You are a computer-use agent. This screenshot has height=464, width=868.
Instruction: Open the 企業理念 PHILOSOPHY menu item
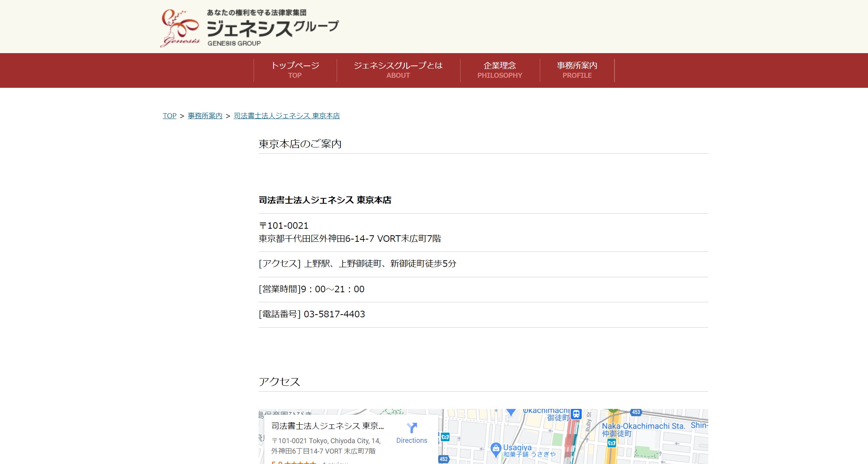[500, 70]
